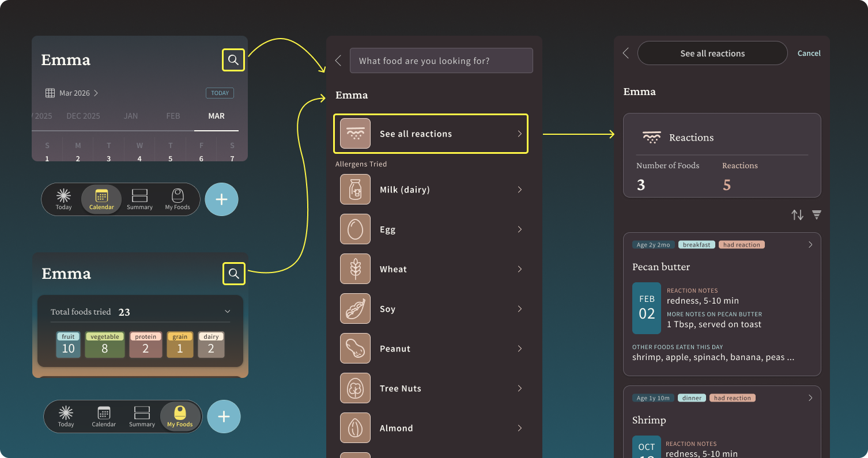Tap the search icon above Total foods tried
868x458 pixels.
point(233,274)
